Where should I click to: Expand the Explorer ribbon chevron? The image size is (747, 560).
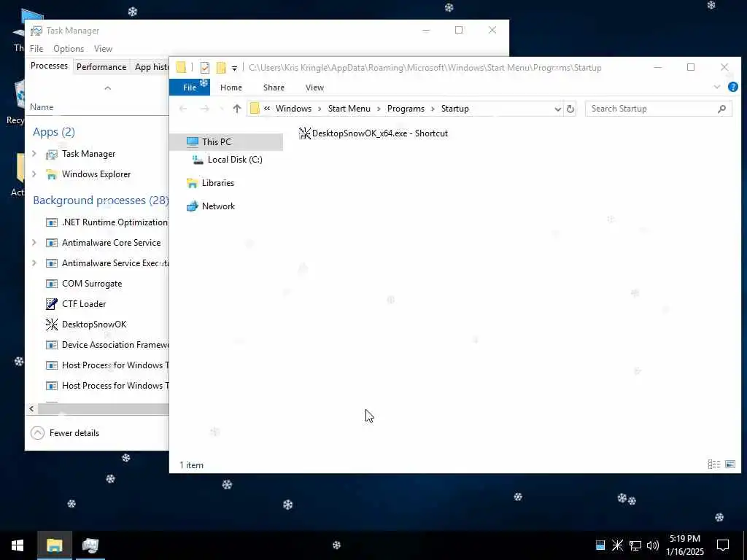[717, 87]
